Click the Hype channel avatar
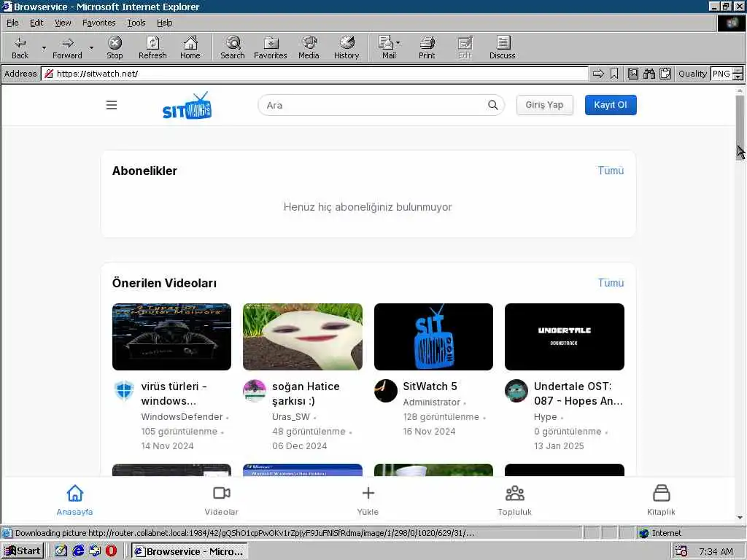Viewport: 747px width, 560px height. [x=516, y=391]
